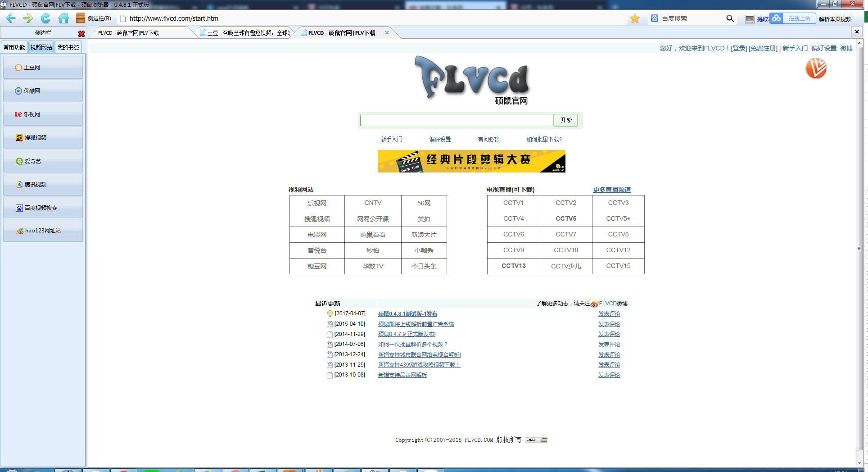Open 土豆网 from sidebar

point(43,68)
